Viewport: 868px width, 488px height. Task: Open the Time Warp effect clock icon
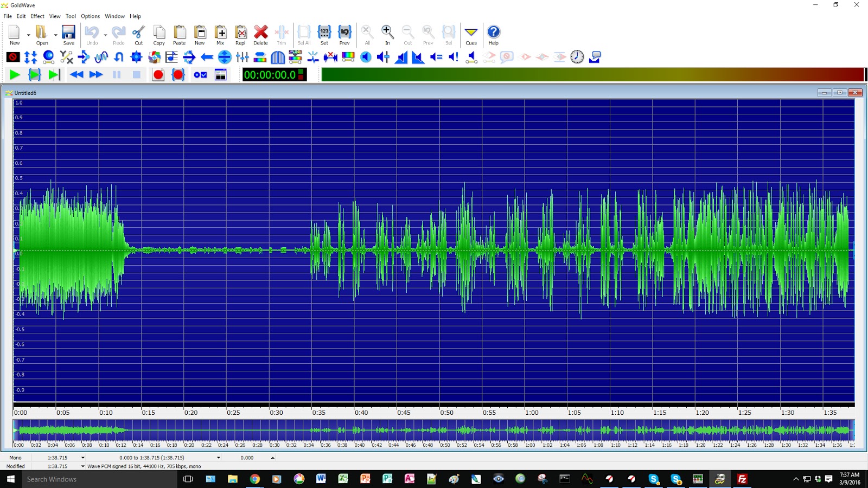[576, 56]
